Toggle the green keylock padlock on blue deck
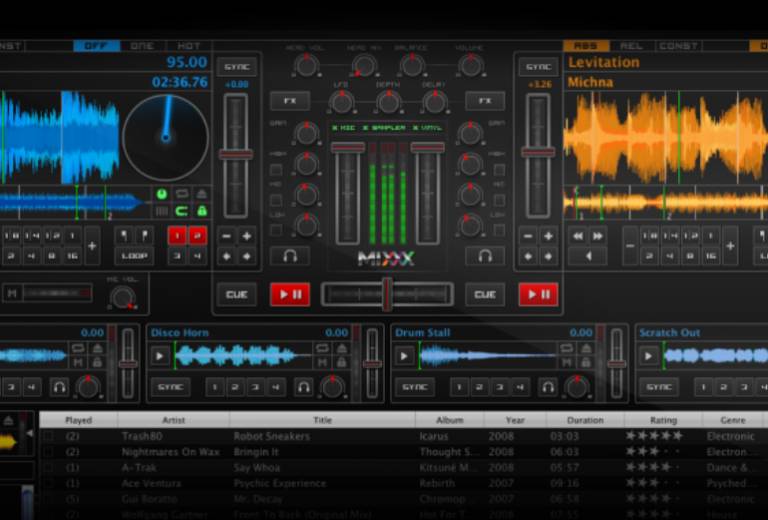Screen dimensions: 768x520 click(201, 211)
